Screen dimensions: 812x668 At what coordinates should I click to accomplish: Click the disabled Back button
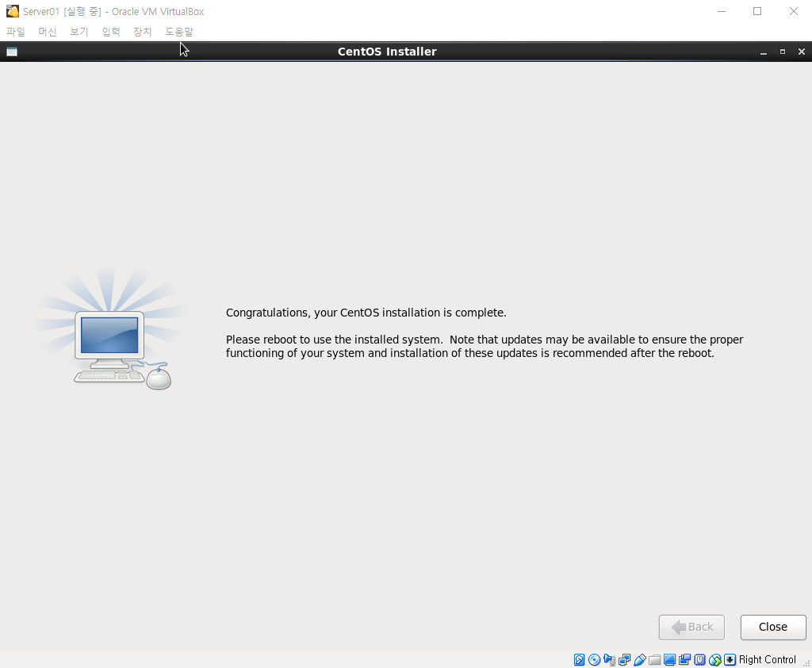click(691, 627)
